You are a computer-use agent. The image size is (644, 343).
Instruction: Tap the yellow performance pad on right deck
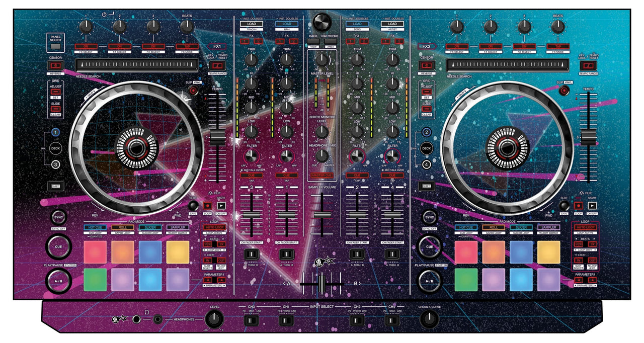[x=548, y=252]
